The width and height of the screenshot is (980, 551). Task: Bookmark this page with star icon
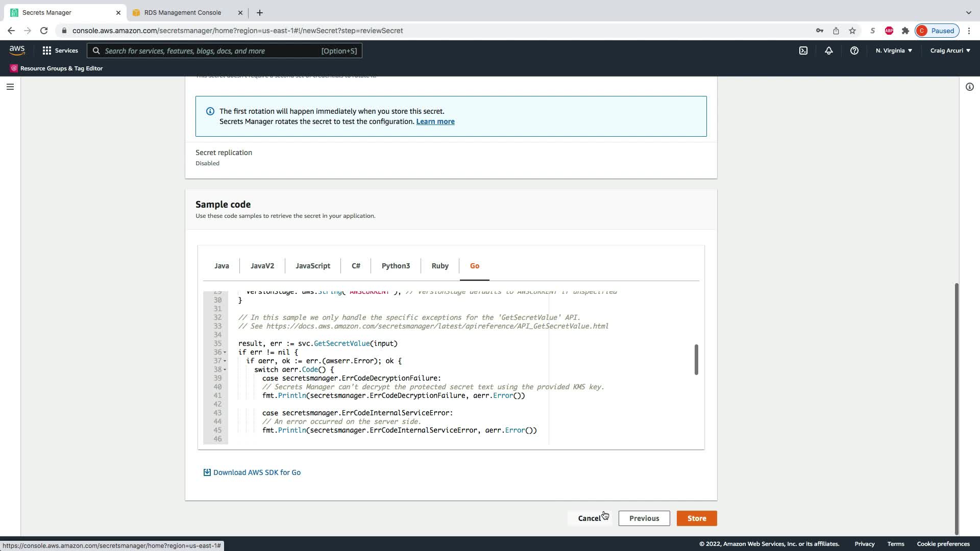point(852,31)
